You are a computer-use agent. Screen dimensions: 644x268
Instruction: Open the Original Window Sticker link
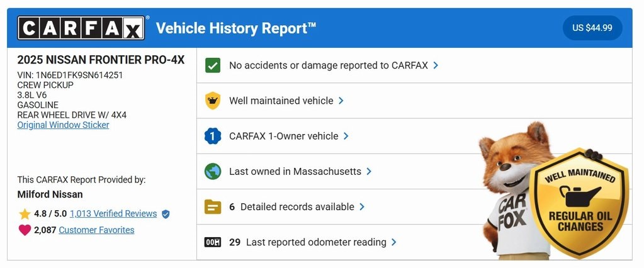tap(63, 125)
